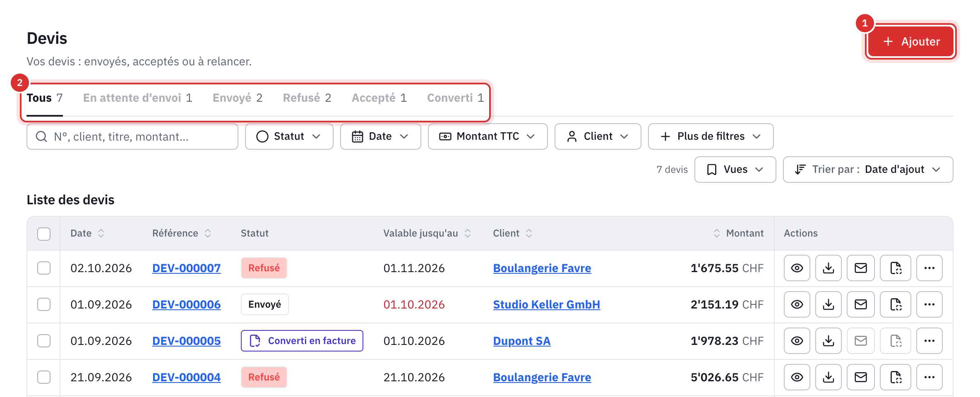Screen dimensions: 980x397
Task: Convert DEV-000007 to invoice icon
Action: (x=896, y=268)
